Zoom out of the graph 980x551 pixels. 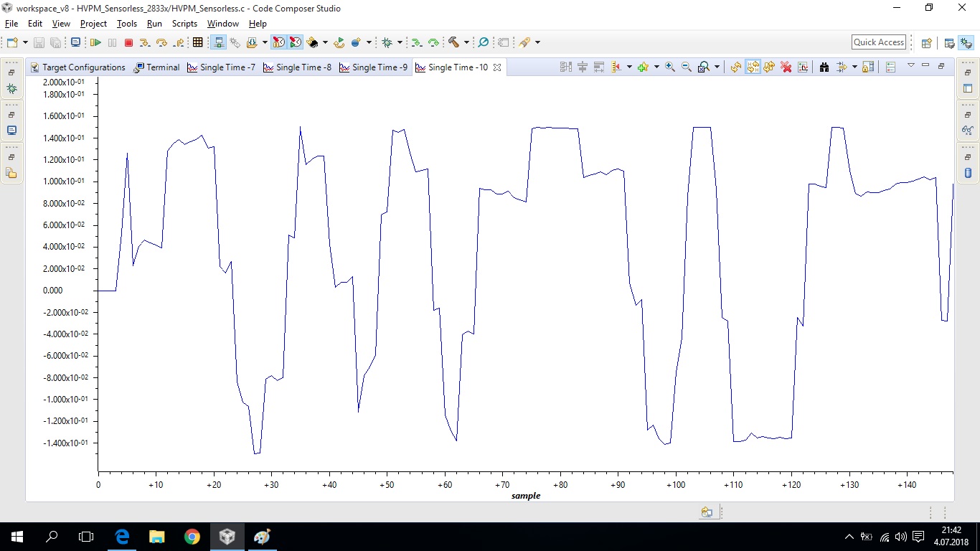tap(687, 67)
